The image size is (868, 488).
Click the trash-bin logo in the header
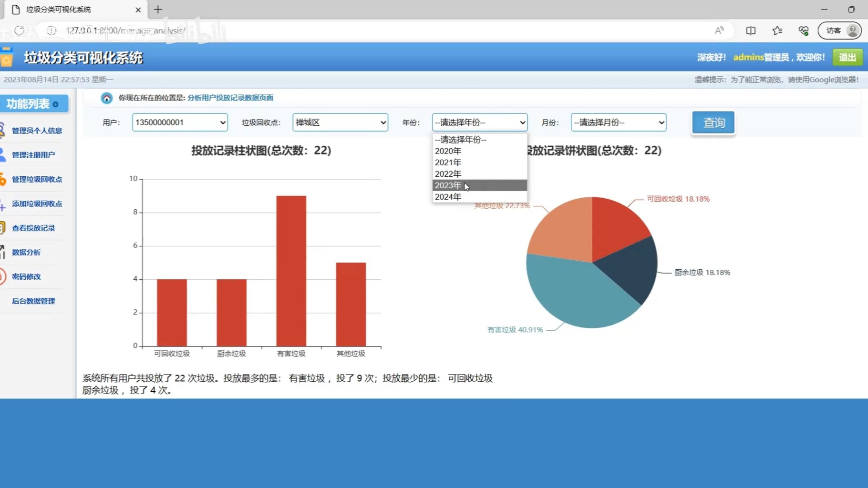click(8, 57)
